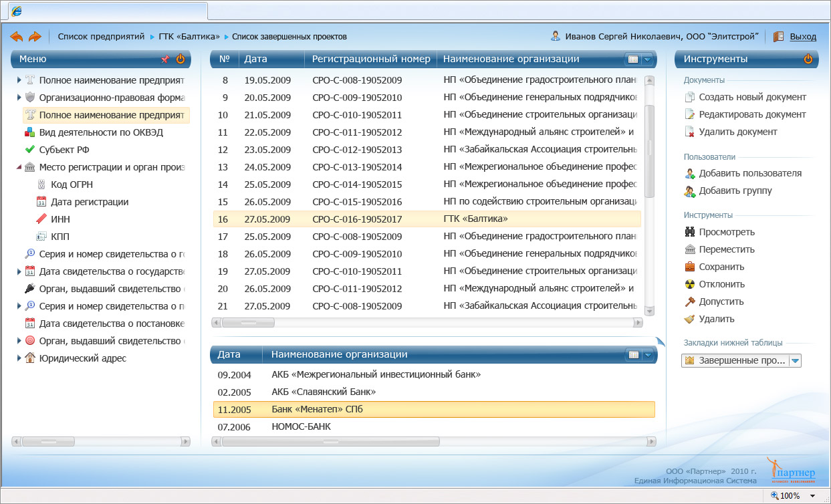Expand the Юридический адрес tree node
This screenshot has width=831, height=504.
(19, 358)
